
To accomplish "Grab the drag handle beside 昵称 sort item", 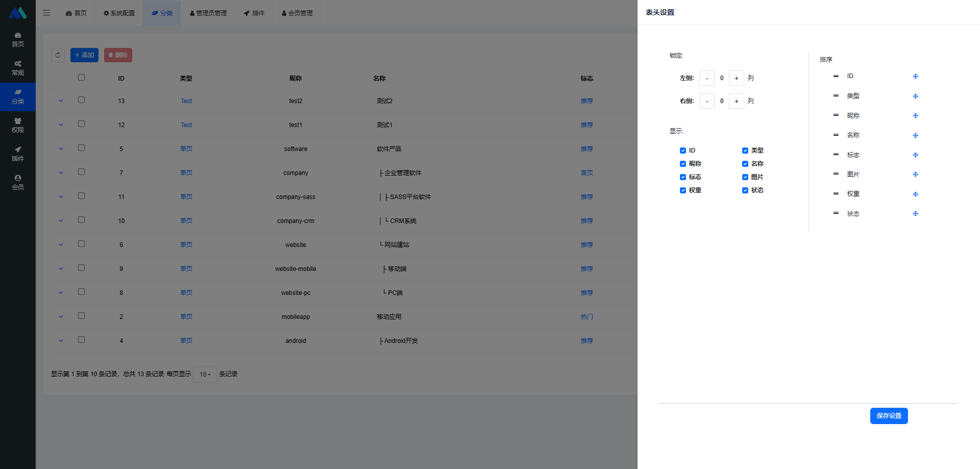I will (836, 115).
